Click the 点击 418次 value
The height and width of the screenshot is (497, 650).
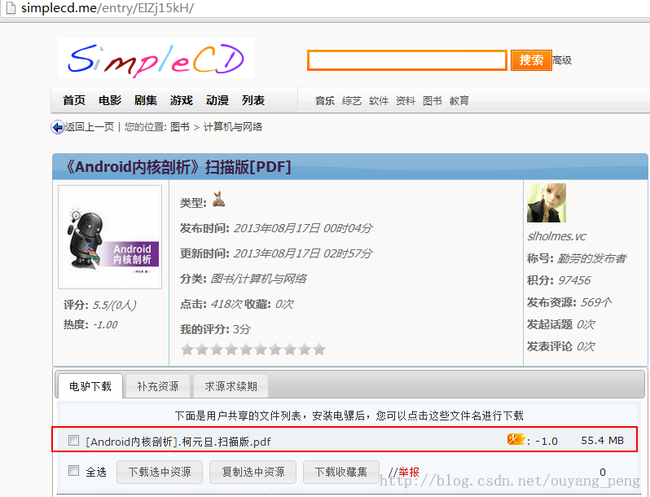(226, 304)
